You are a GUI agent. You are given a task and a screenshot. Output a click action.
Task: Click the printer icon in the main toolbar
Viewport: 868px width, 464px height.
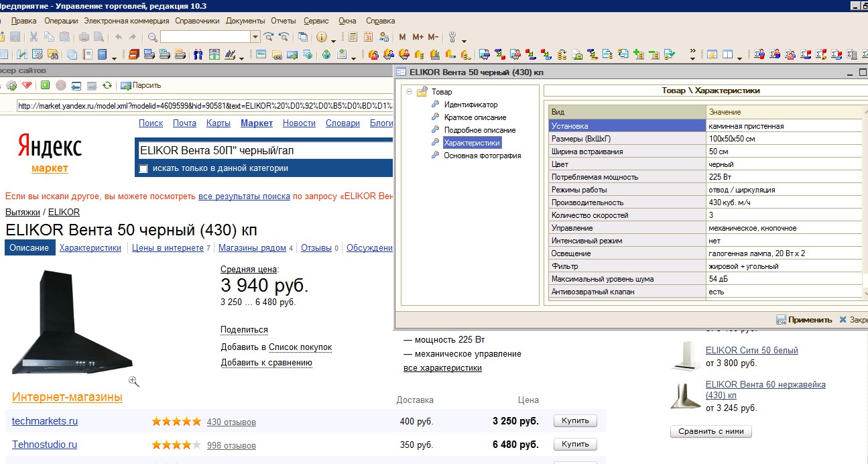coord(84,37)
